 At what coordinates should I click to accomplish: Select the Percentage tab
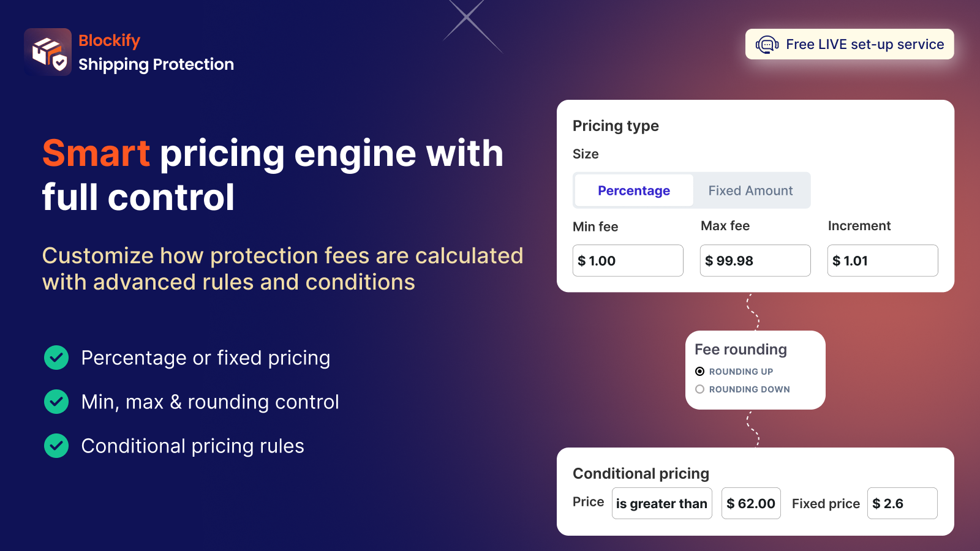[x=633, y=190]
